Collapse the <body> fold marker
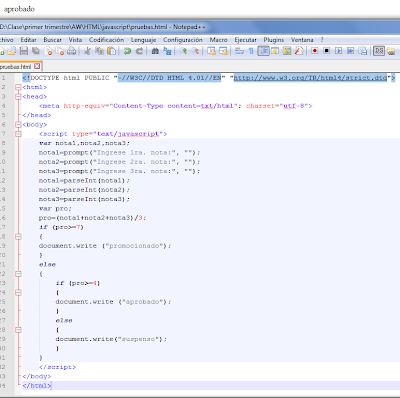 (x=18, y=125)
